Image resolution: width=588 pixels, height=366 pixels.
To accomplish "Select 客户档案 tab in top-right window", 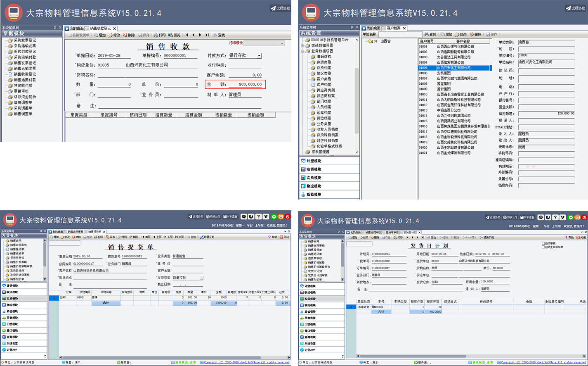I will point(394,28).
